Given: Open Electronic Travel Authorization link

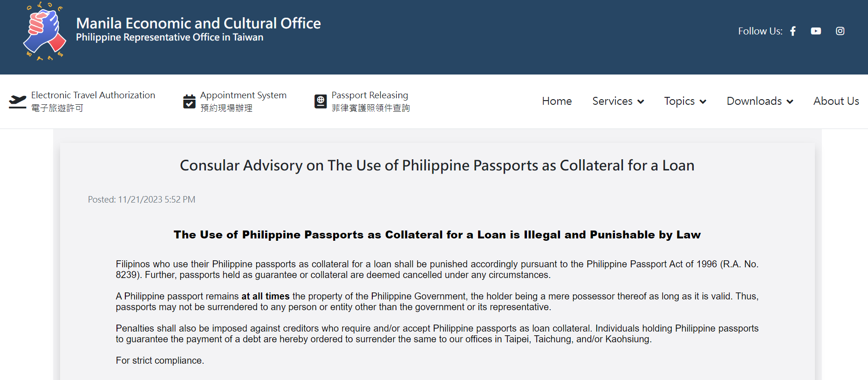Looking at the screenshot, I should pos(93,95).
